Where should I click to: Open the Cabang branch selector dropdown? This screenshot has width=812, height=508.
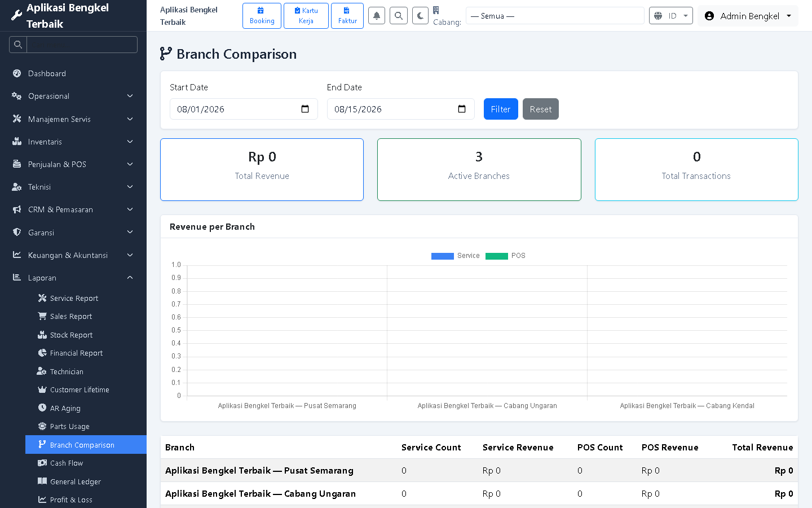pyautogui.click(x=555, y=16)
